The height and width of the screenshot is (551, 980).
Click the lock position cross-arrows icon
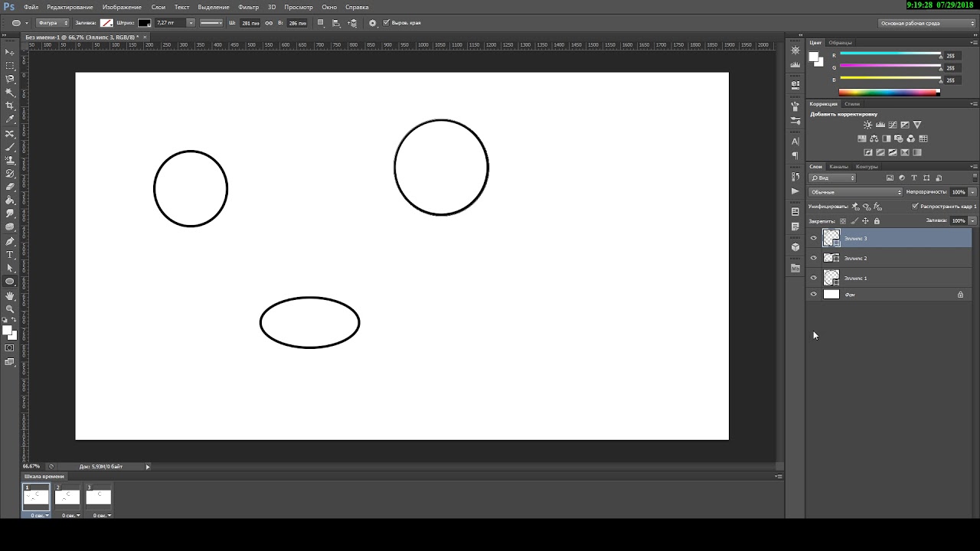(865, 221)
